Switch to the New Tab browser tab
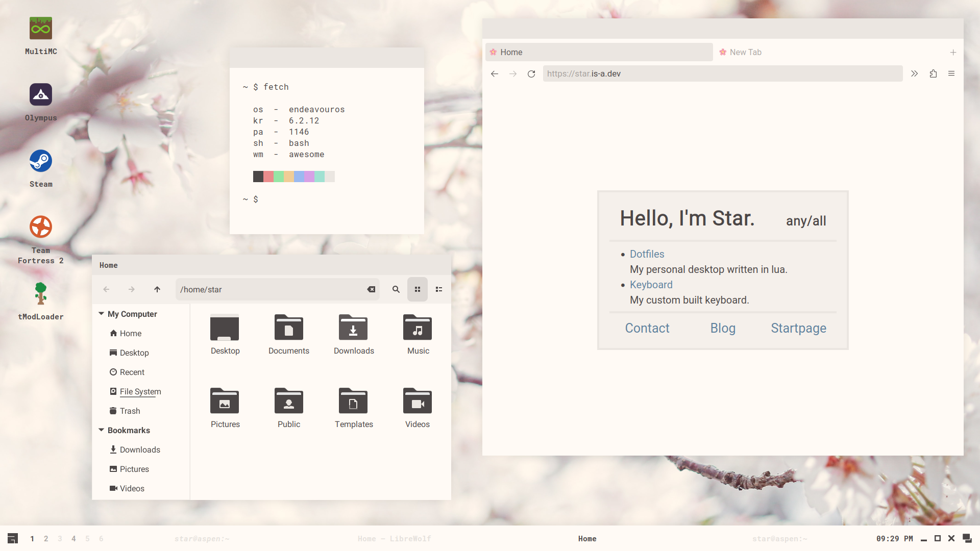The image size is (980, 551). point(745,52)
